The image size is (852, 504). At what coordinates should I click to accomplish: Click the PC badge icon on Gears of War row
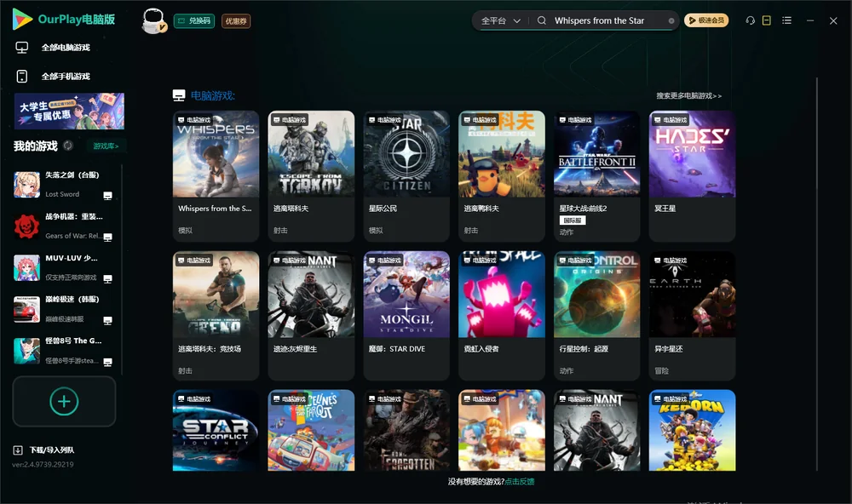click(x=107, y=238)
